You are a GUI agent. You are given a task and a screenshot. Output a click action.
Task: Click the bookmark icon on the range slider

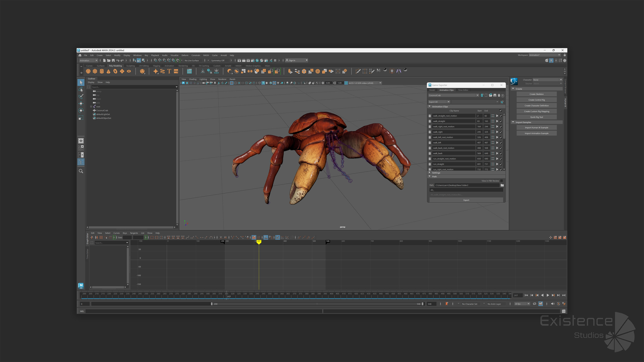point(447,304)
